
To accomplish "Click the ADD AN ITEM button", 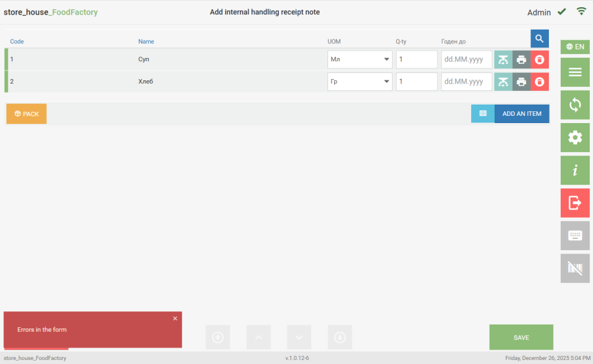I will 521,114.
